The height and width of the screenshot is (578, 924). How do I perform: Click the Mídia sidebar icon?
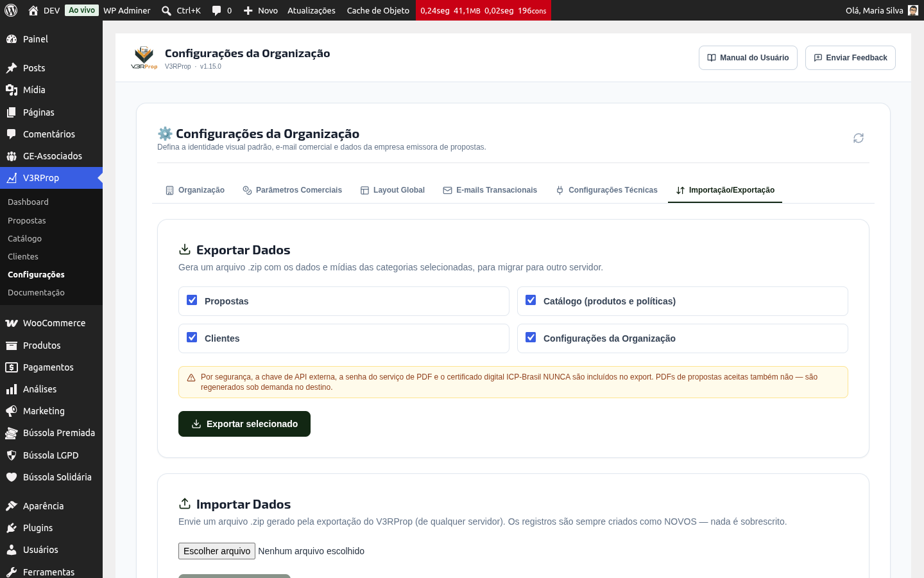[x=12, y=90]
